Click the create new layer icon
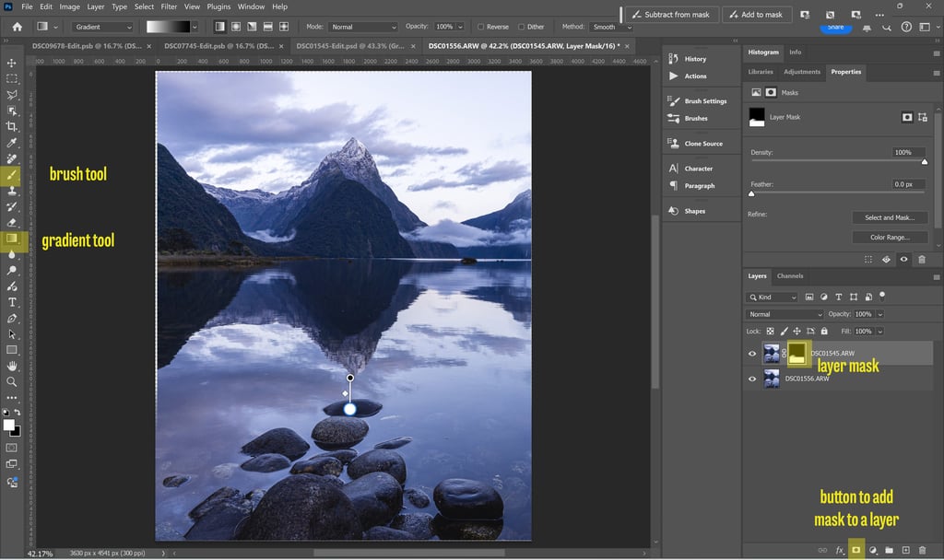Image resolution: width=944 pixels, height=560 pixels. [905, 550]
